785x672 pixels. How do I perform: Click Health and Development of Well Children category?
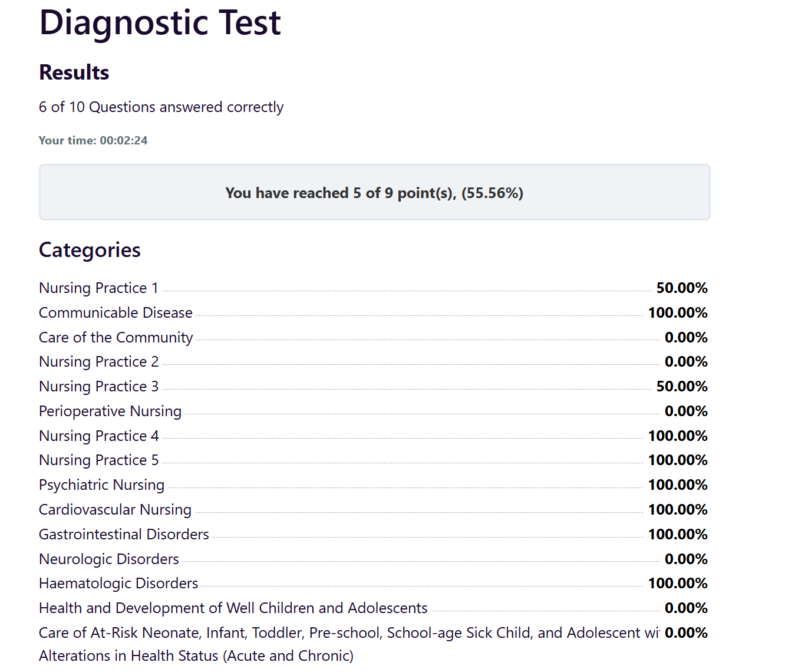[373, 608]
